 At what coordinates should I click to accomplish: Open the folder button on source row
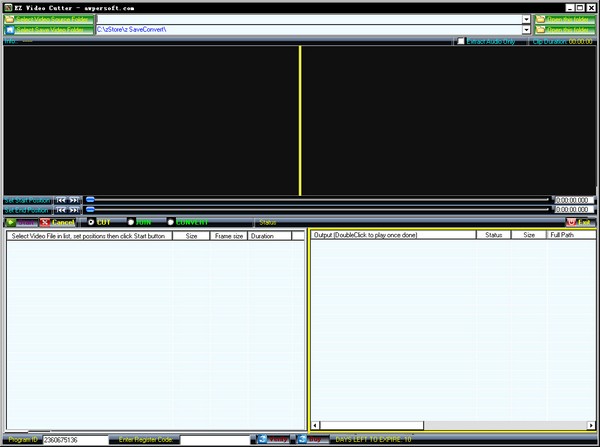coord(565,19)
